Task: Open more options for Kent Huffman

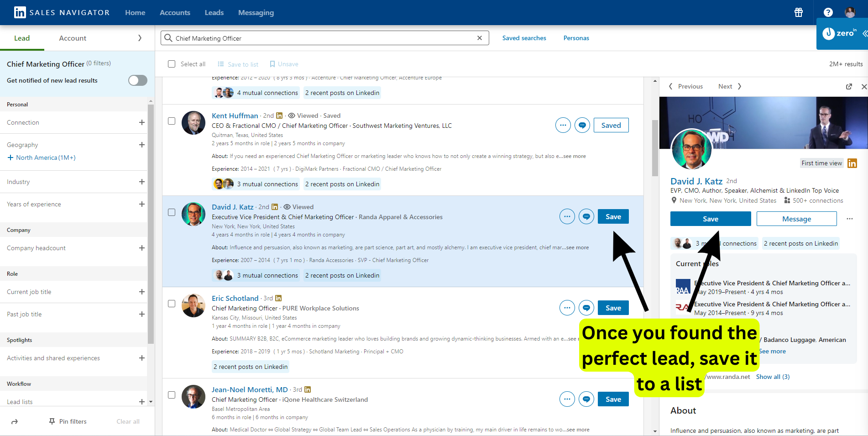Action: click(x=563, y=125)
